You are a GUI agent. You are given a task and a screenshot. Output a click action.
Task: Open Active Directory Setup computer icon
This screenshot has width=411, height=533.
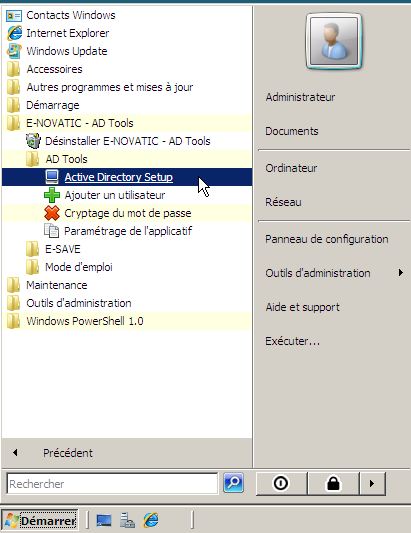52,177
